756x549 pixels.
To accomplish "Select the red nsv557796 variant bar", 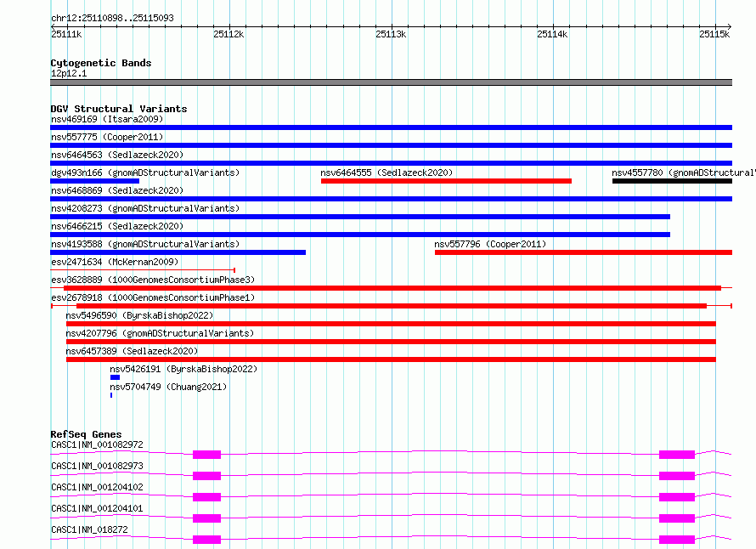I will click(584, 252).
